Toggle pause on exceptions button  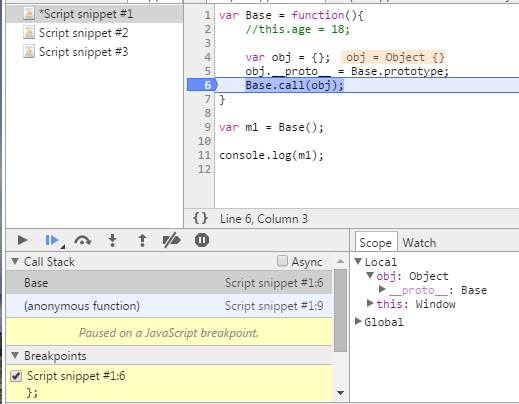[x=202, y=240]
